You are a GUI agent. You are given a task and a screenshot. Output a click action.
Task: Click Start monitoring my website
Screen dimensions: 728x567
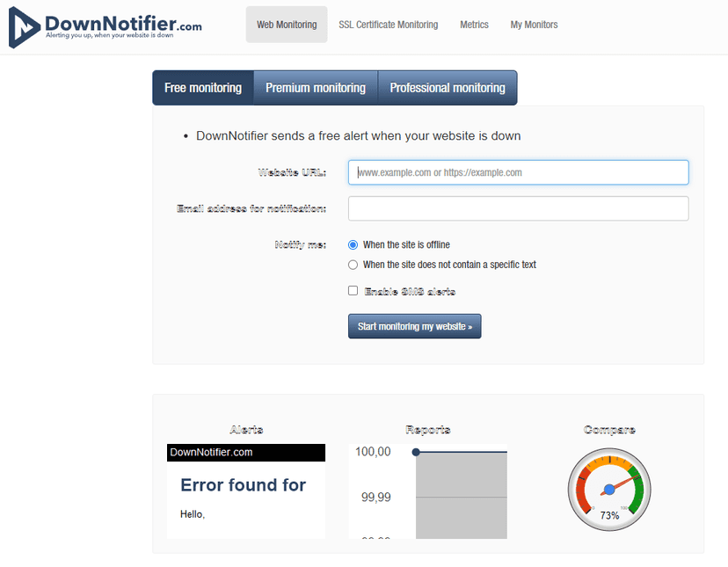[x=414, y=326]
